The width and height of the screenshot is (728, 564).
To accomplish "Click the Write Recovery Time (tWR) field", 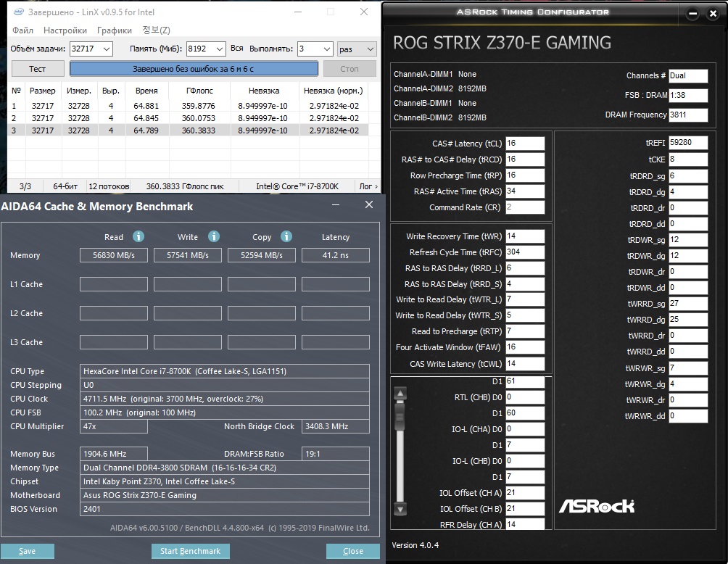I will point(525,236).
